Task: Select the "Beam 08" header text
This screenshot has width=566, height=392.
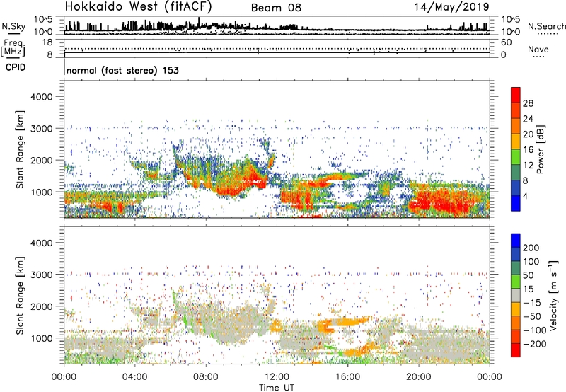Action: coord(276,8)
